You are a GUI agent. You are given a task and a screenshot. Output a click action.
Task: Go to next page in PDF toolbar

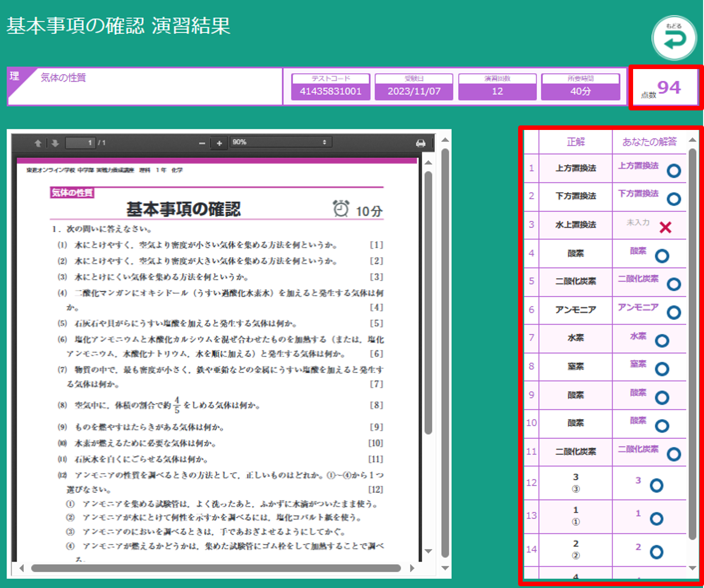pos(55,143)
